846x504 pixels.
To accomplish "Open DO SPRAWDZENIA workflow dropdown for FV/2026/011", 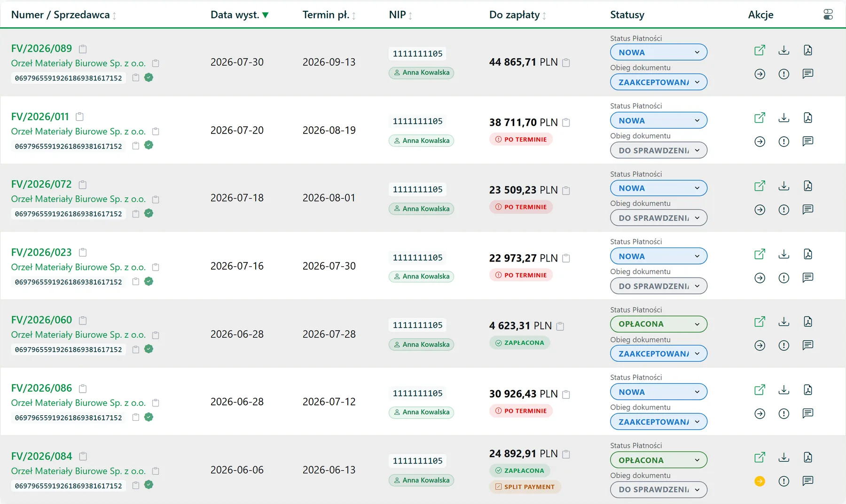I will coord(658,150).
